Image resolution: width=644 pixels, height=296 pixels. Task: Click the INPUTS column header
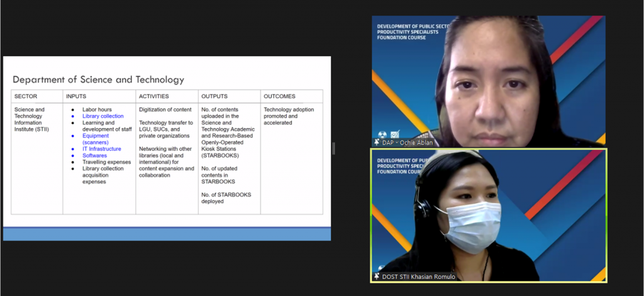pyautogui.click(x=76, y=97)
